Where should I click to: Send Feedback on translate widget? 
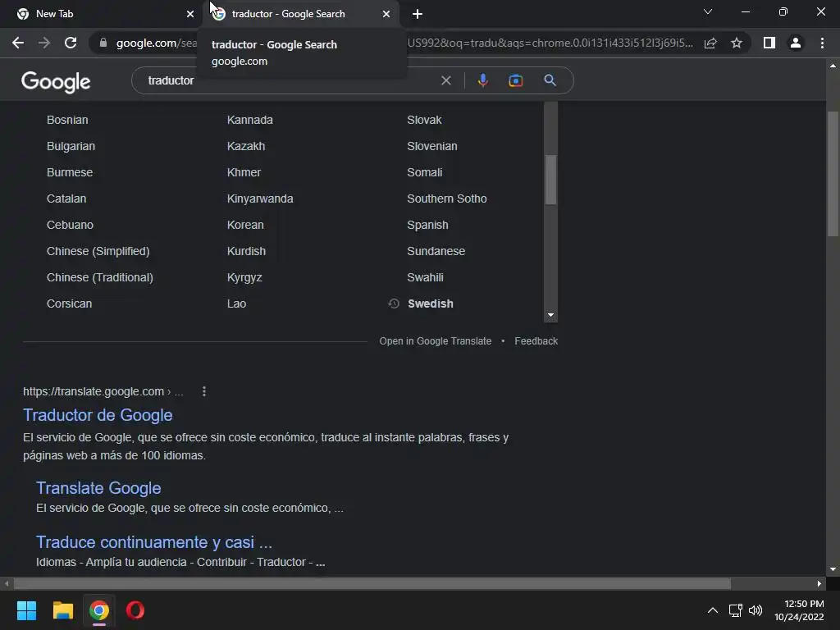(536, 341)
